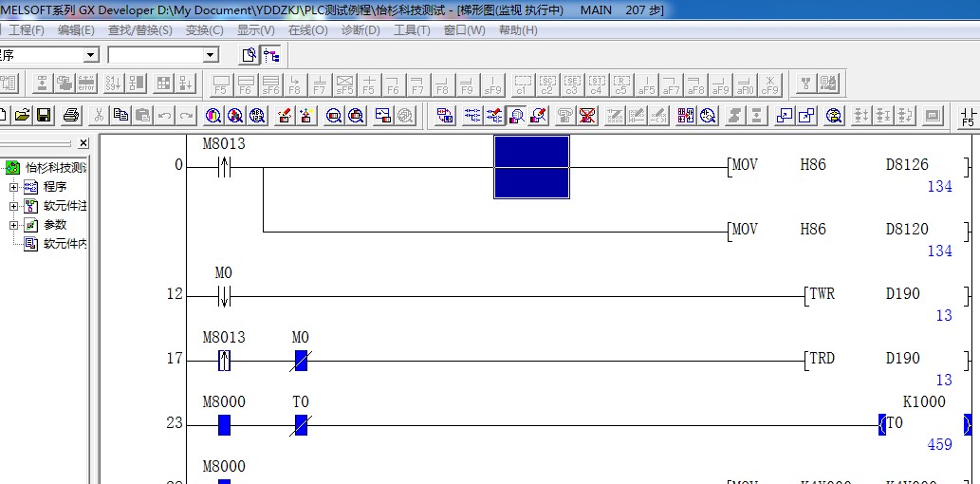Click the c1 dashed-box toolbar button
The width and height of the screenshot is (980, 484).
(523, 85)
